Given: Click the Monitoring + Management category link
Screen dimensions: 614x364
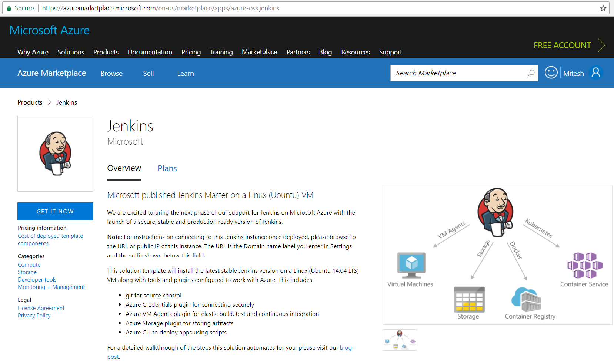Looking at the screenshot, I should 51,287.
